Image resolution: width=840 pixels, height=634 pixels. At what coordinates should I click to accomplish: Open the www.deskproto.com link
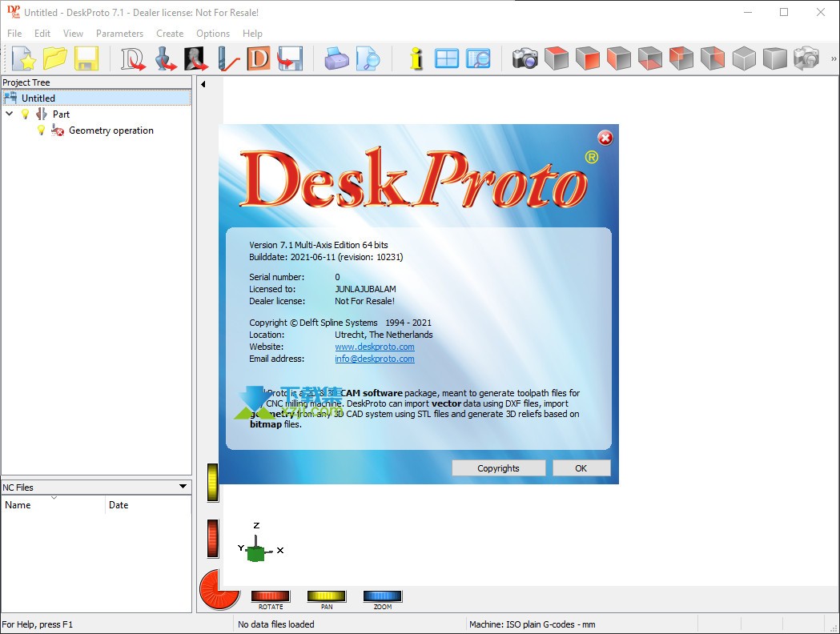click(375, 347)
